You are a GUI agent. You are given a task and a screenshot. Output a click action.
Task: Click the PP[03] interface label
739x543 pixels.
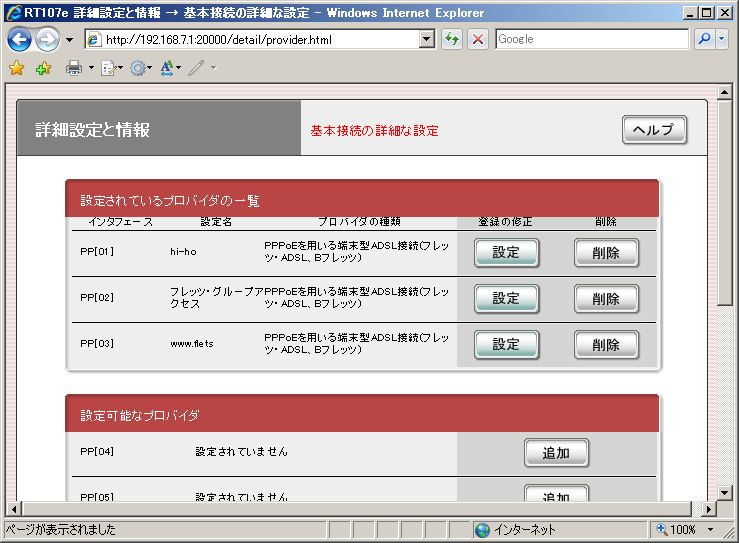tap(97, 344)
